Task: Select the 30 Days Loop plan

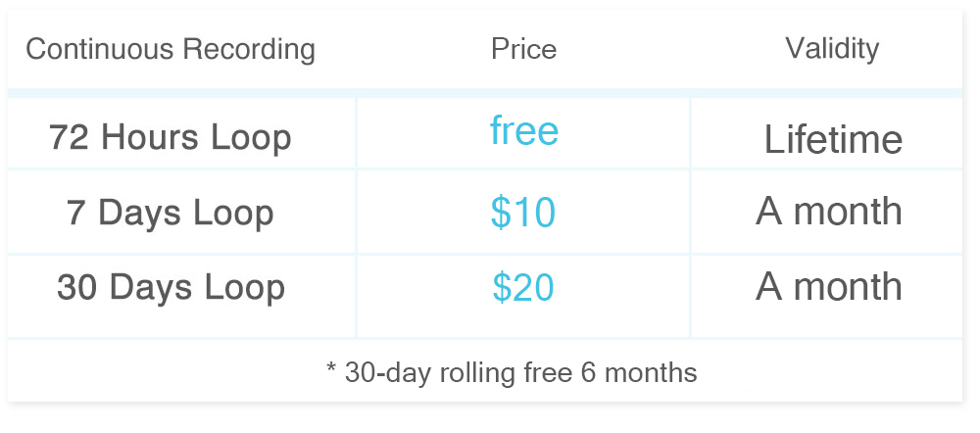Action: point(171,287)
